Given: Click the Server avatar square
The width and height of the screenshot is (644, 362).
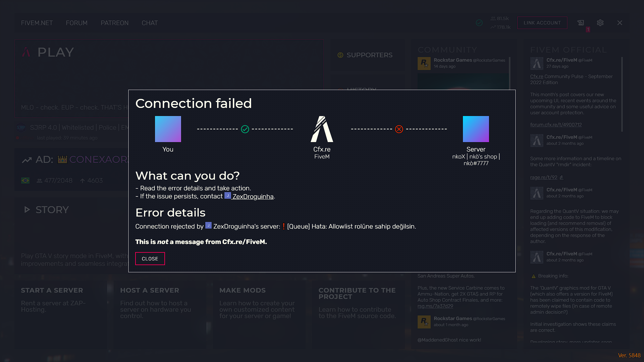Looking at the screenshot, I should 476,129.
